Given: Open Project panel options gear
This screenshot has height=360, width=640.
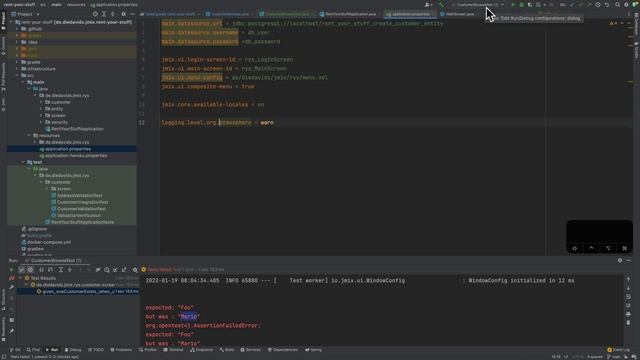Looking at the screenshot, I should [x=123, y=14].
